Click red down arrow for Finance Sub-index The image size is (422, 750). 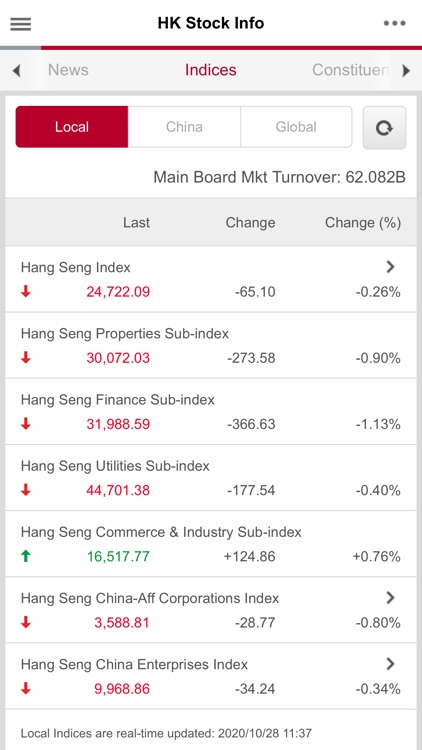[26, 424]
